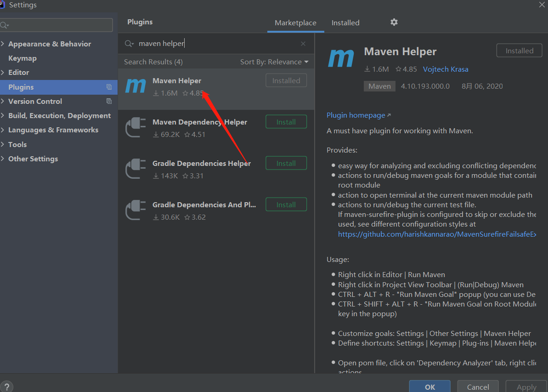Viewport: 548px width, 392px height.
Task: Click the Apply button
Action: [526, 387]
